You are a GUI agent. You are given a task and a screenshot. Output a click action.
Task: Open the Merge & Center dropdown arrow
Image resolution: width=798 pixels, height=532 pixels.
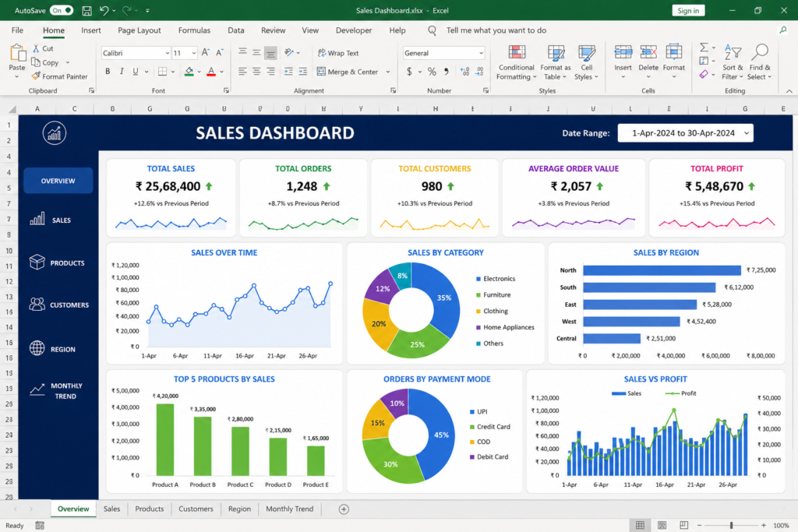coord(388,72)
